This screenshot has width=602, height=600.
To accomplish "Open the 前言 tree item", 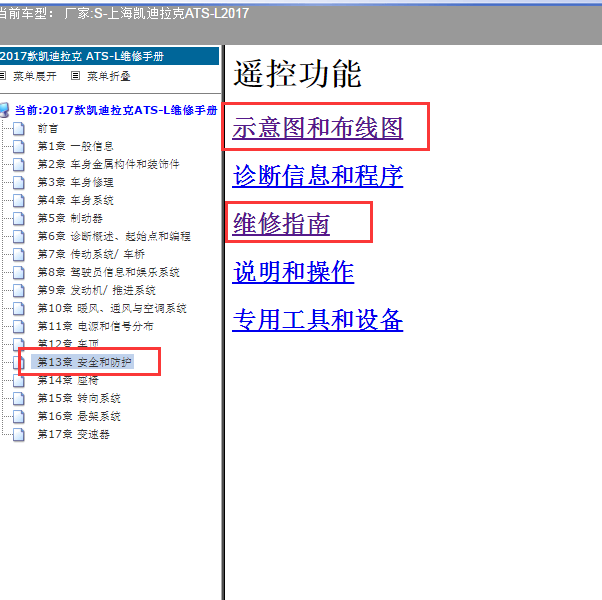I will (x=48, y=129).
